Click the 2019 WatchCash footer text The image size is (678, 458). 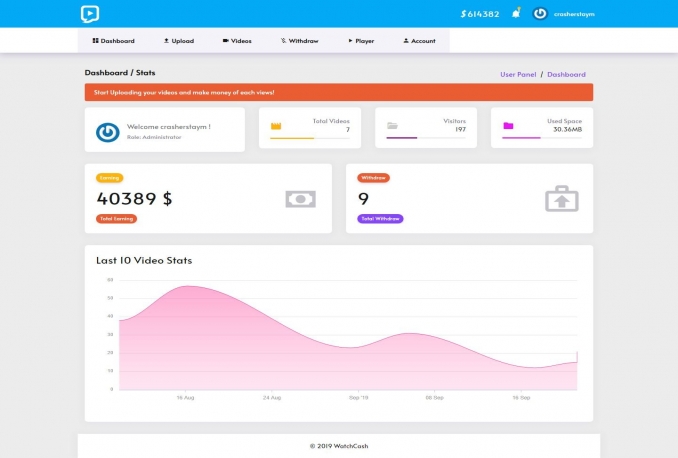tap(339, 446)
